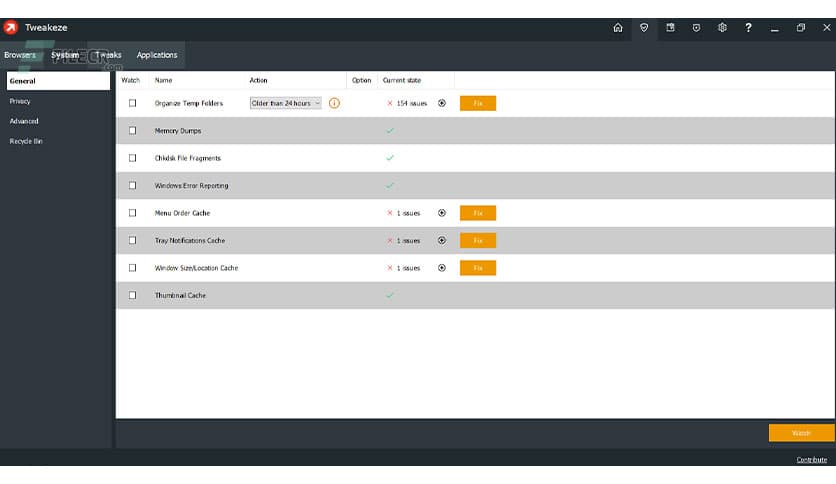Open help via the question mark icon
The image size is (836, 484).
pyautogui.click(x=748, y=28)
